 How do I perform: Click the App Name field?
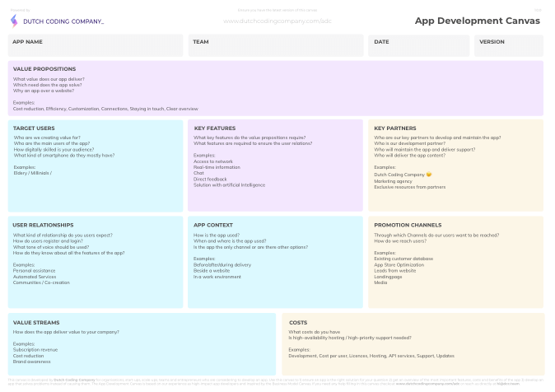point(96,45)
